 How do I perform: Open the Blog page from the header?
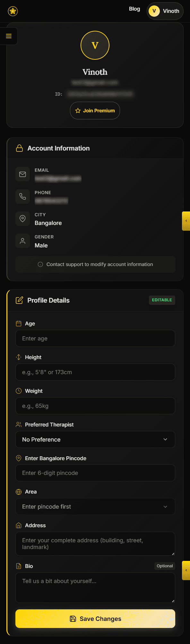click(134, 9)
